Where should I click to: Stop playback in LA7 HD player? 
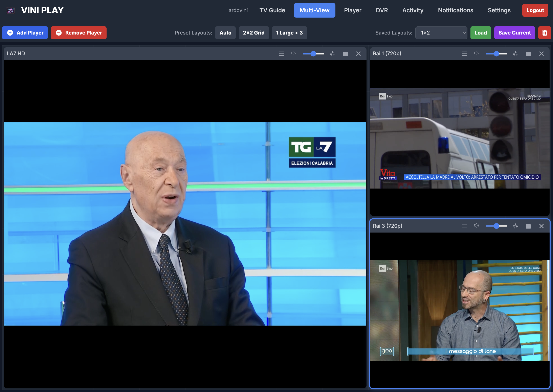click(345, 54)
